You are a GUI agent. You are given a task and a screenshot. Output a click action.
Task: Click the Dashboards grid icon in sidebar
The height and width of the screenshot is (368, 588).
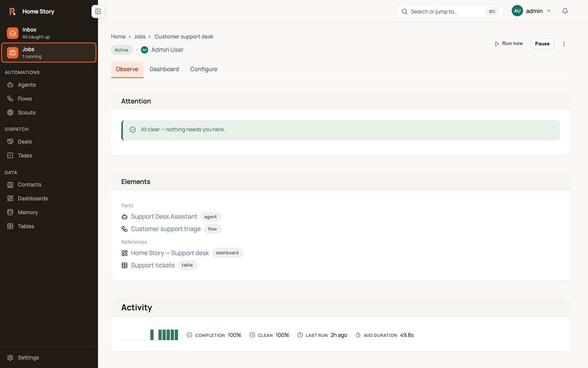tap(10, 198)
